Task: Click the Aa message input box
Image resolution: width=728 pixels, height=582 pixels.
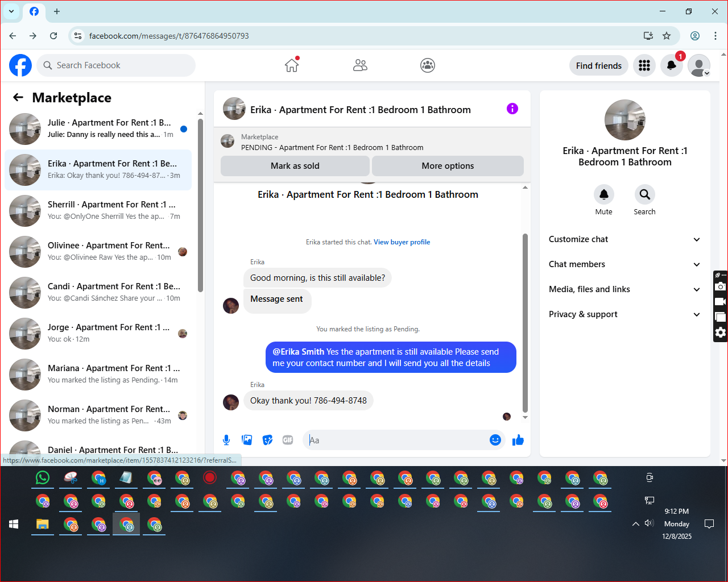Action: pos(396,440)
